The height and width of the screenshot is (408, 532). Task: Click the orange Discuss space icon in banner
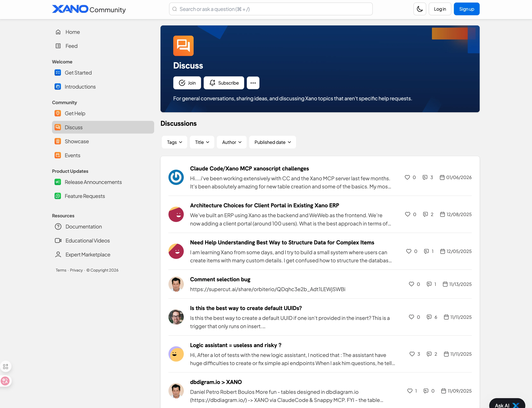(183, 46)
